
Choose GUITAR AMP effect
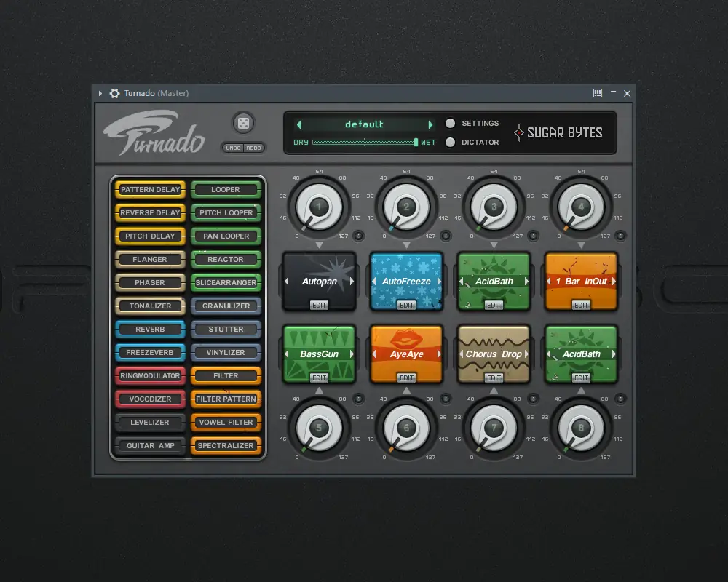[150, 445]
